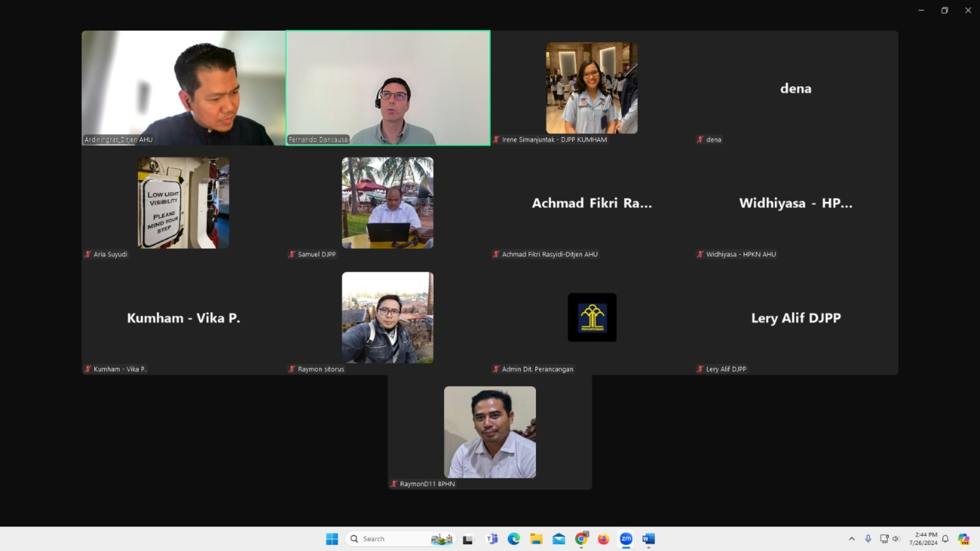This screenshot has width=980, height=551.
Task: Click muted mic icon beside Achmad Fikri Rasyidi
Action: 496,254
